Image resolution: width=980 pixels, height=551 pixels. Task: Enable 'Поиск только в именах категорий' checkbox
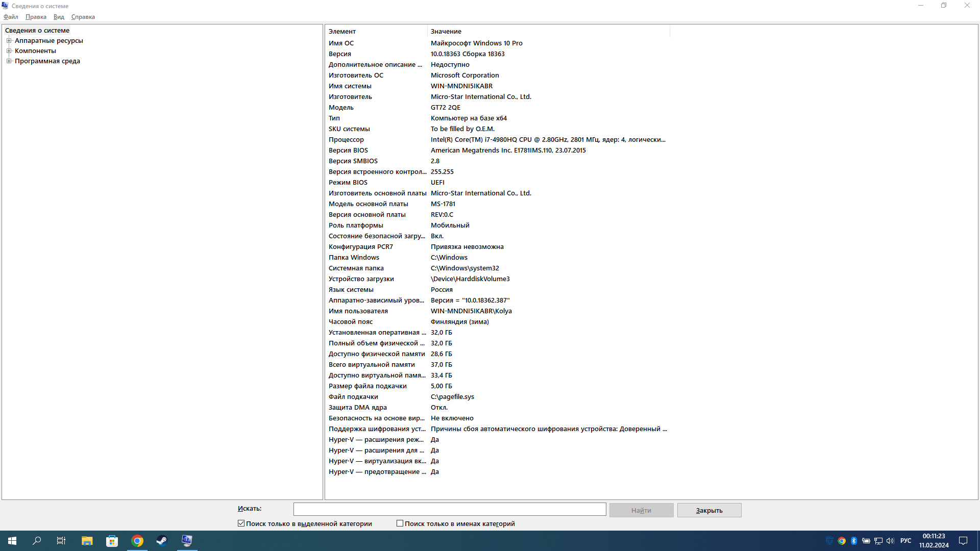pyautogui.click(x=400, y=523)
